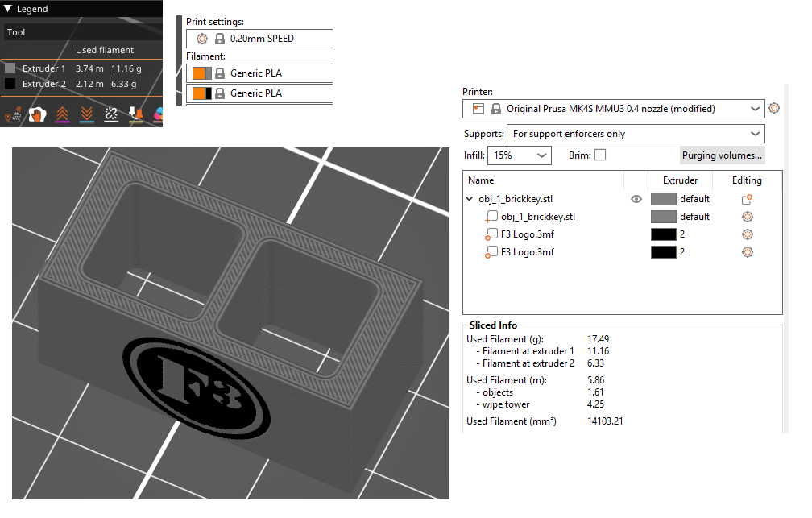Click second filament orange-black color swatch
Viewport: 812px width, 518px height.
202,93
